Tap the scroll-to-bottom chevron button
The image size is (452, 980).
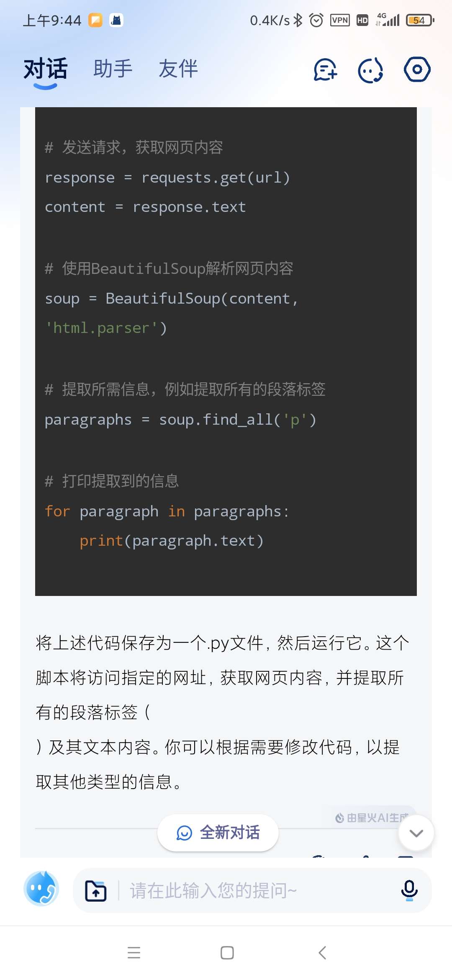(x=416, y=833)
